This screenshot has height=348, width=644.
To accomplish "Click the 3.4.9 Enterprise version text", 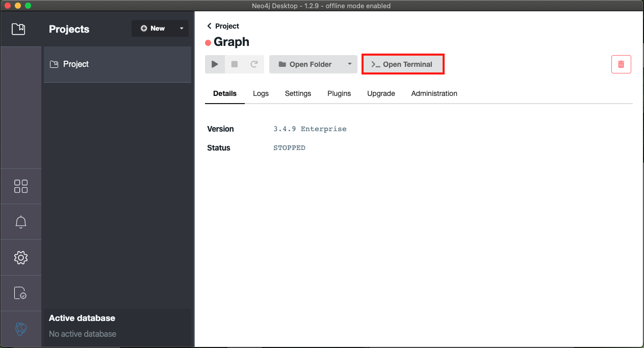I will (310, 129).
